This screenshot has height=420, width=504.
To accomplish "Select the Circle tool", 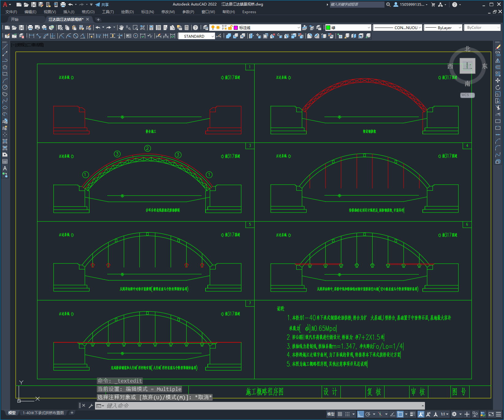I will pos(5,87).
